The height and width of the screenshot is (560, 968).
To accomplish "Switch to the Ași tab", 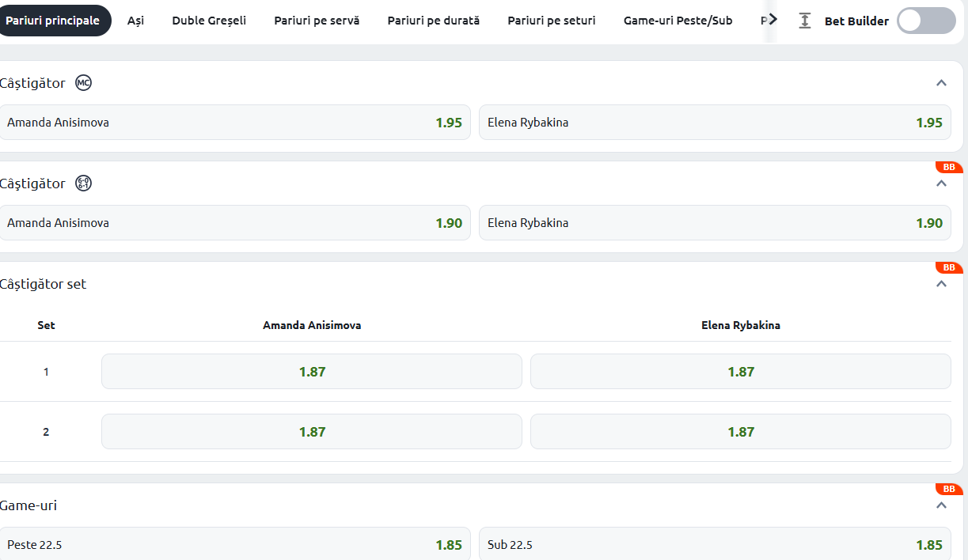I will click(135, 21).
